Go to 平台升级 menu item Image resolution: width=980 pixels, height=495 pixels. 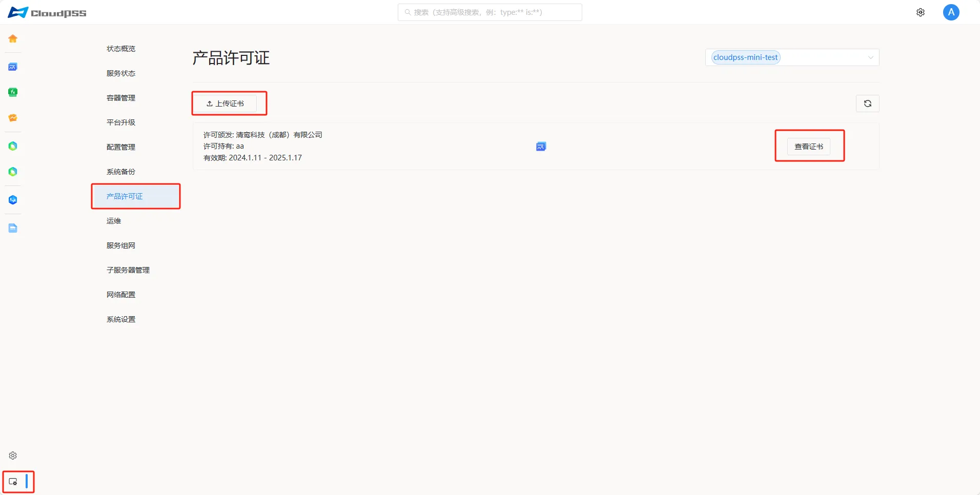(x=121, y=122)
